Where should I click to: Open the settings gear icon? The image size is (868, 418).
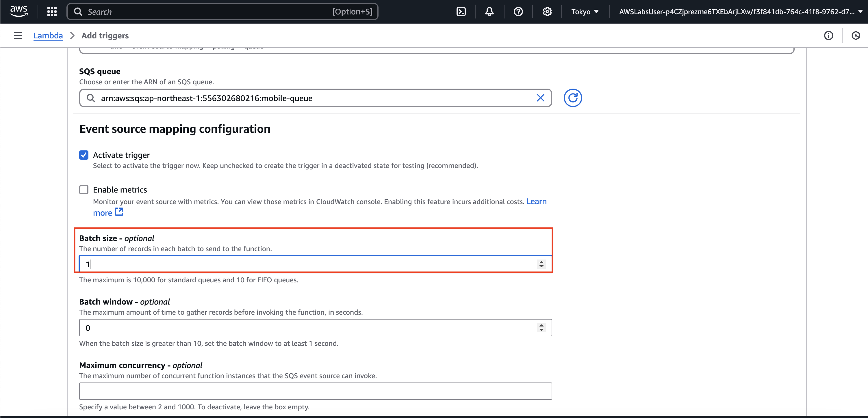coord(547,12)
